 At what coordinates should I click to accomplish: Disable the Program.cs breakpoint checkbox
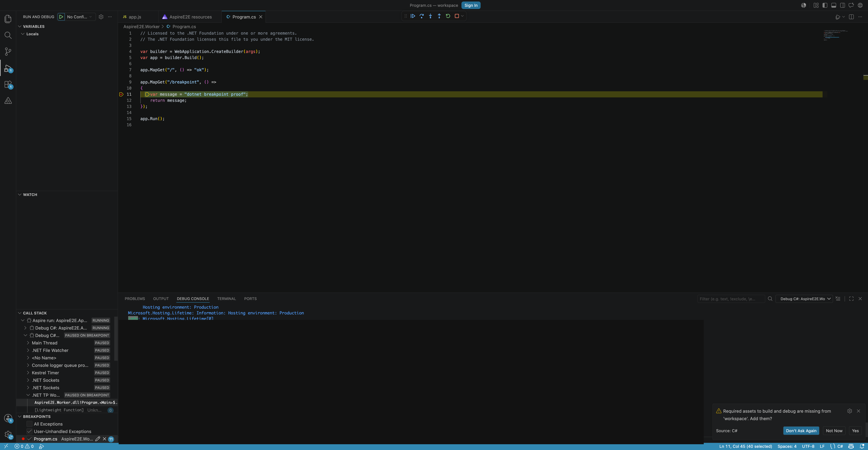pos(29,439)
